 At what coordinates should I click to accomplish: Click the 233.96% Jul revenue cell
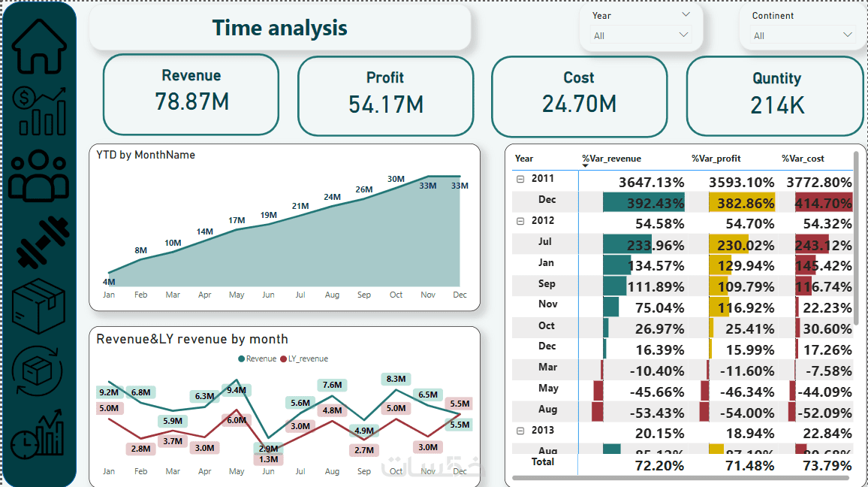(643, 245)
